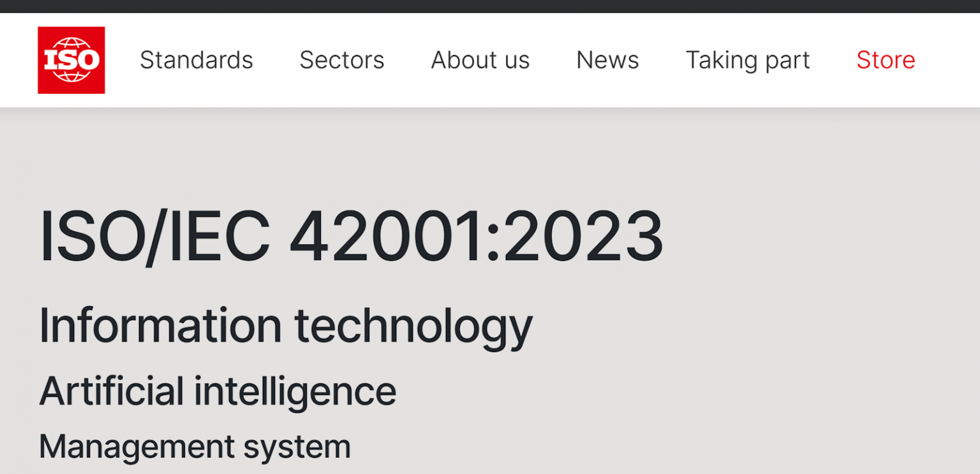Click News in the top navigation bar
The height and width of the screenshot is (474, 980).
coord(607,60)
